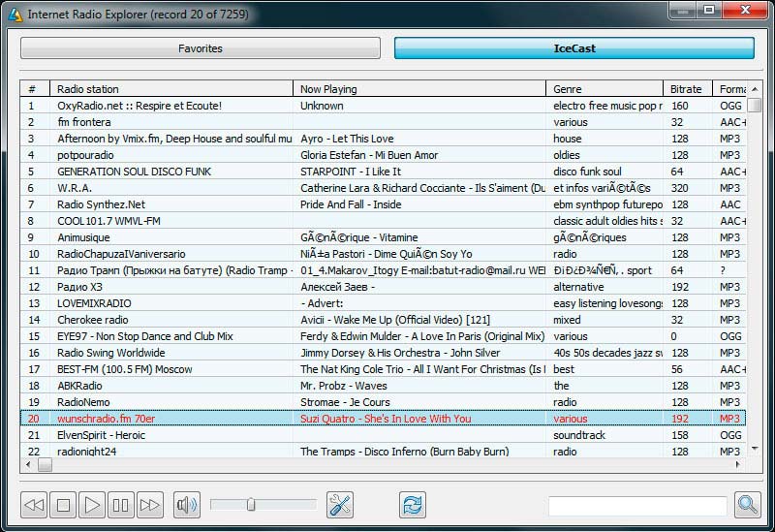Click the vertical scrollbar thumb

(755, 106)
